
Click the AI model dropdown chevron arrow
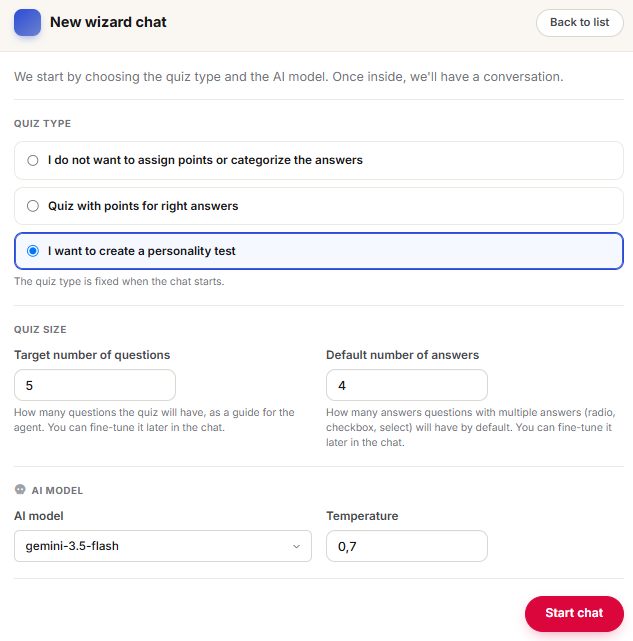click(x=296, y=547)
